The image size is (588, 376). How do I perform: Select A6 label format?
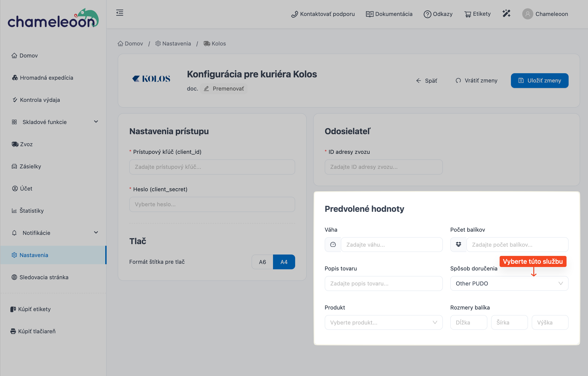point(262,262)
